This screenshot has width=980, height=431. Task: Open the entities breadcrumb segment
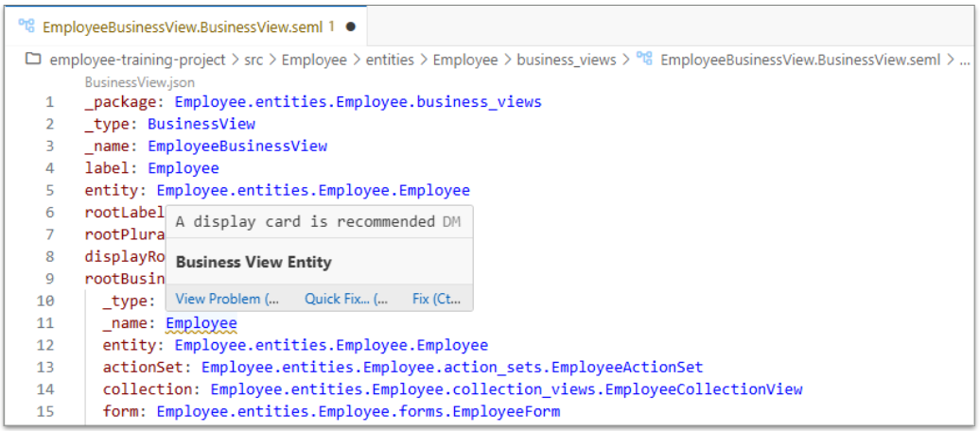pyautogui.click(x=390, y=60)
